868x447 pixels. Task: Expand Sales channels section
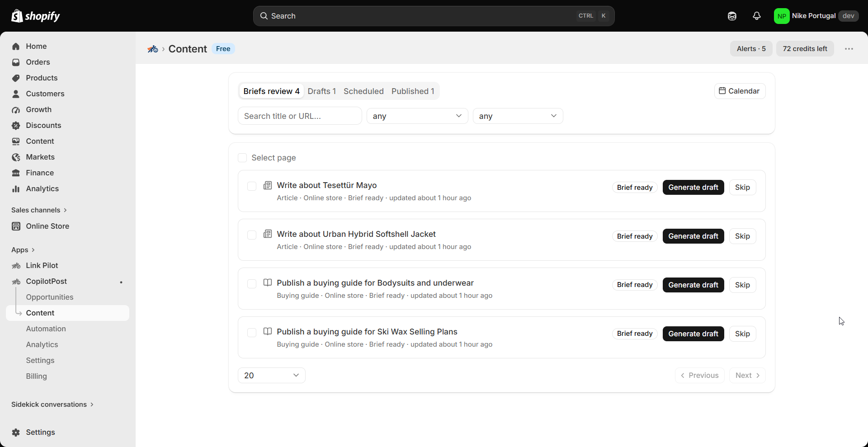(39, 210)
